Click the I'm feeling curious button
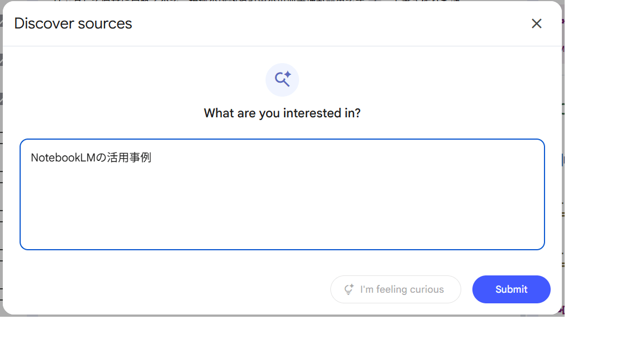The height and width of the screenshot is (362, 644). [x=396, y=289]
